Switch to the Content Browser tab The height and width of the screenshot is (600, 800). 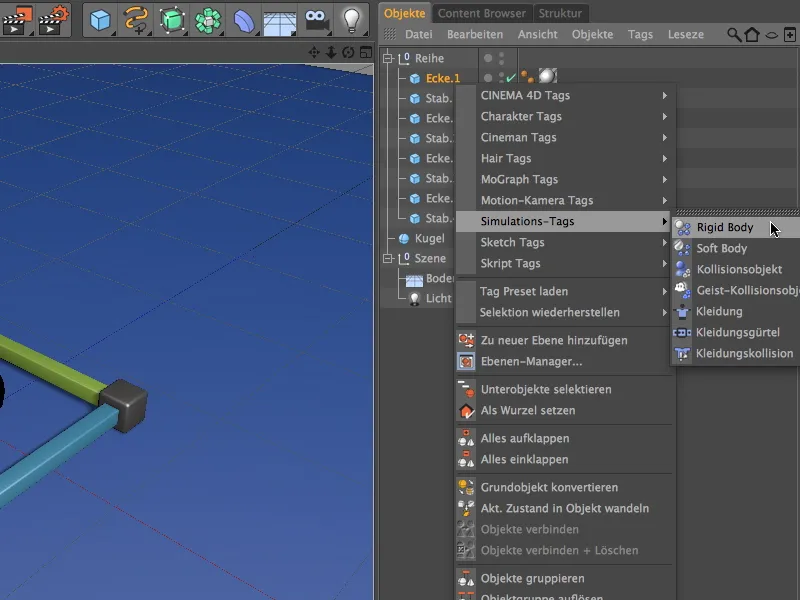pos(482,13)
